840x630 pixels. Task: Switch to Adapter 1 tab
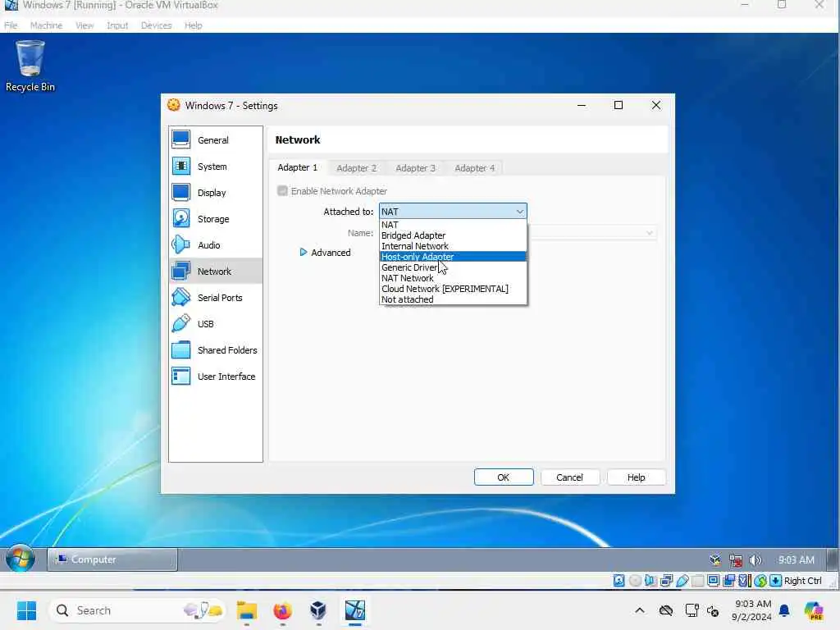pyautogui.click(x=297, y=167)
